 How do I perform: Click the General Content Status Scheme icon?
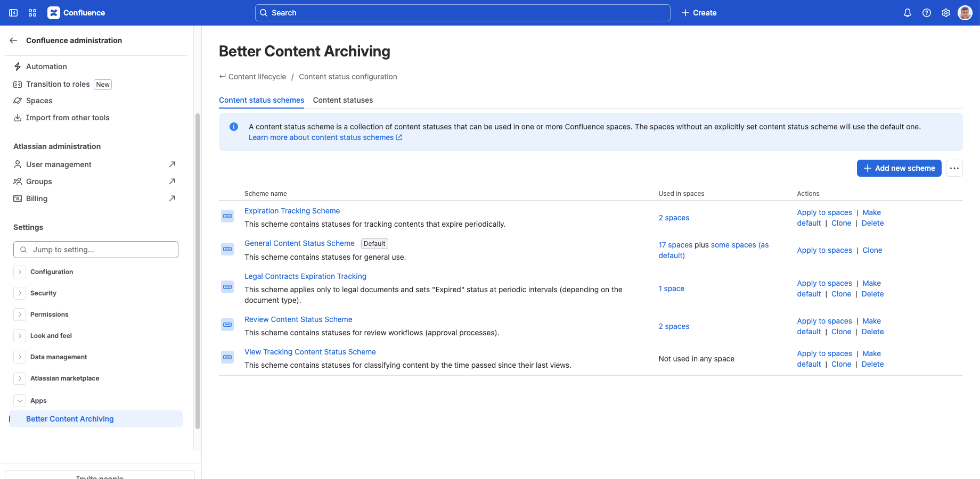pos(227,249)
